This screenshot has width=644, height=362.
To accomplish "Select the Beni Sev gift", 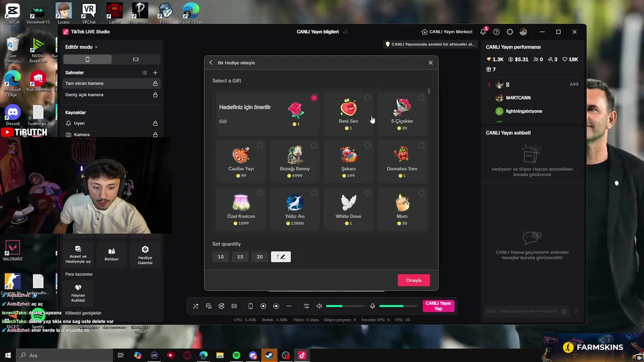I will point(348,114).
